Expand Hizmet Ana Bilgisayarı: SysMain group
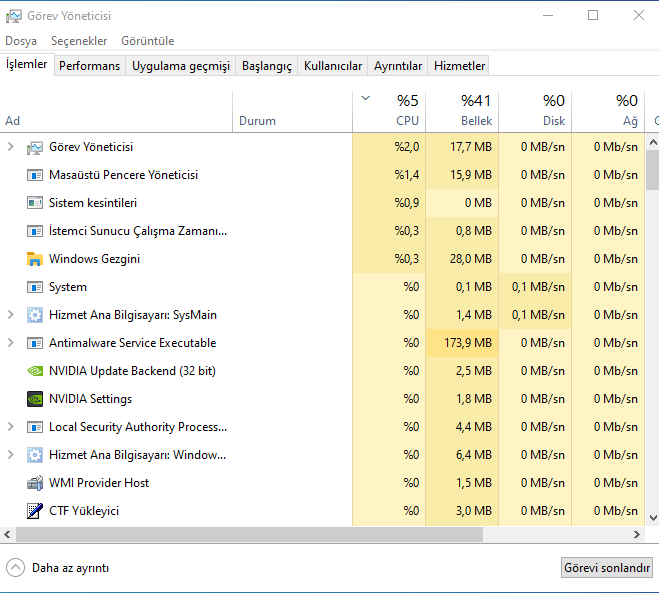This screenshot has width=659, height=593. (x=11, y=315)
